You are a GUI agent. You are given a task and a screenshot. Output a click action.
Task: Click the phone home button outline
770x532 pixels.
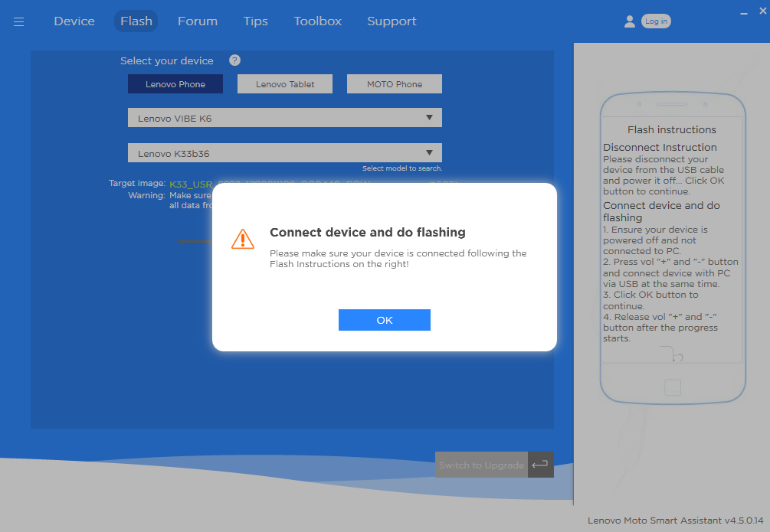[x=673, y=387]
